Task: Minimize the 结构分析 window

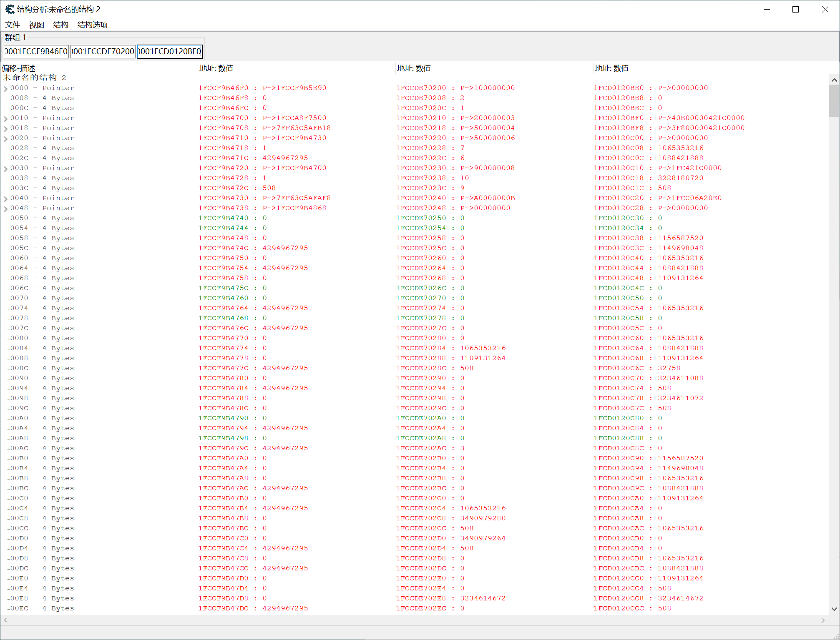Action: coord(767,9)
